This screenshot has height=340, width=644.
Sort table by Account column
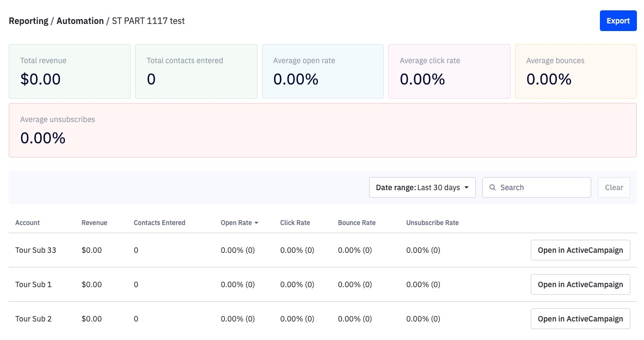point(27,223)
